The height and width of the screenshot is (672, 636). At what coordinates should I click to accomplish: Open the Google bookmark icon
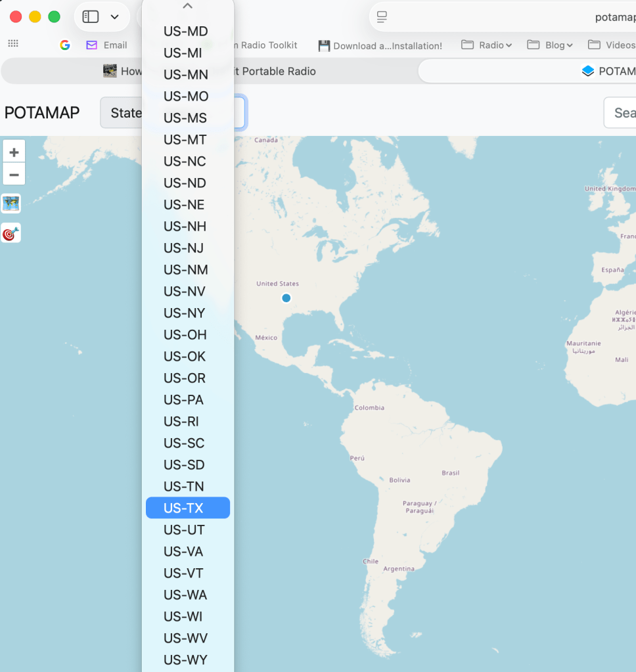64,45
